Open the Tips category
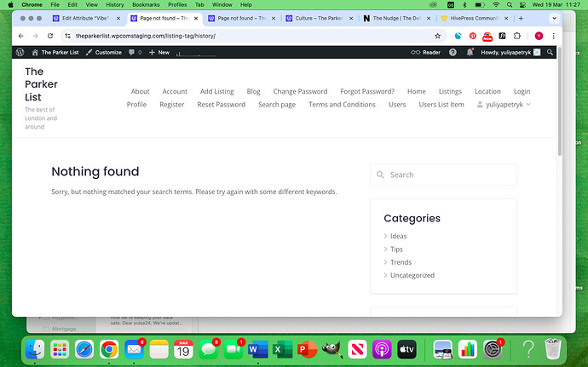The height and width of the screenshot is (367, 588). tap(396, 249)
